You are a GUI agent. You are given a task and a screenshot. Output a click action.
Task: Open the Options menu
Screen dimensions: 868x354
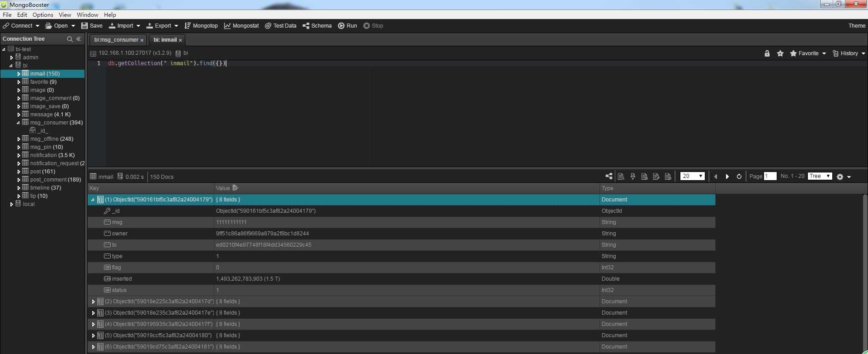[43, 15]
